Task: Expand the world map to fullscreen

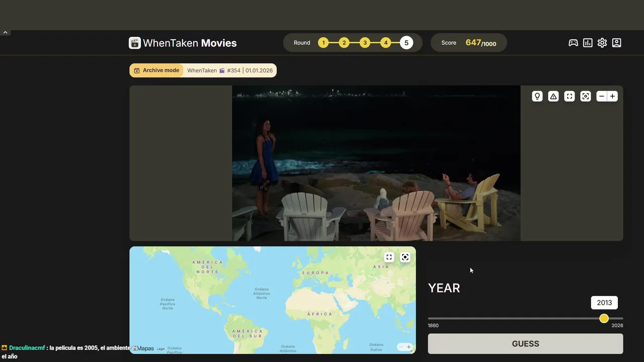Action: click(x=389, y=257)
